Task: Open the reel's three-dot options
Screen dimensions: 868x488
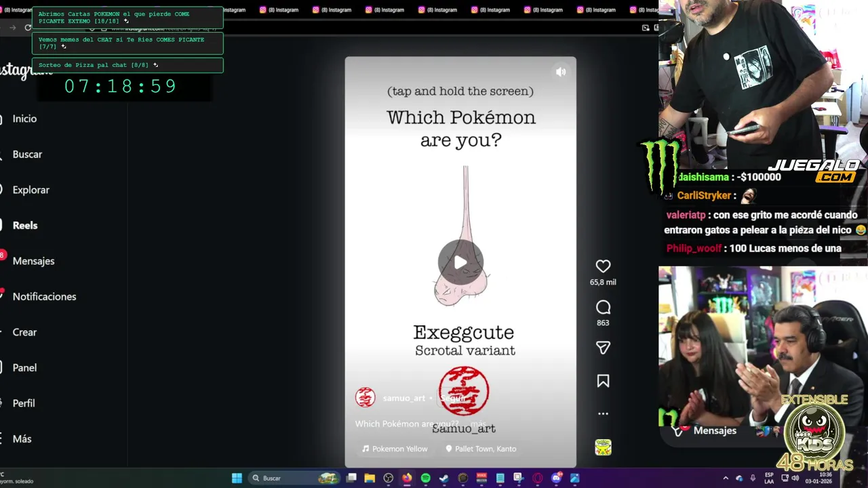Action: click(603, 413)
